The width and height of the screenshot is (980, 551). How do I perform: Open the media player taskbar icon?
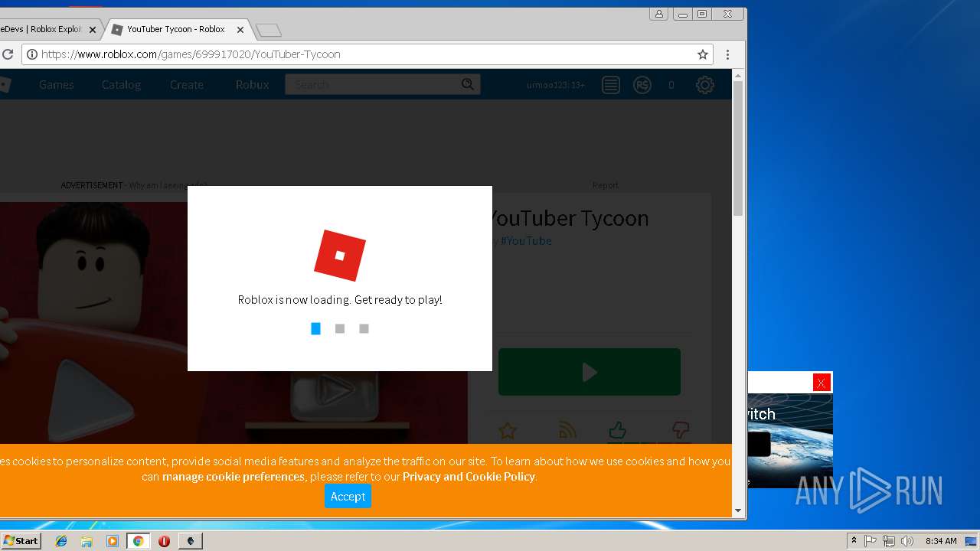(113, 541)
